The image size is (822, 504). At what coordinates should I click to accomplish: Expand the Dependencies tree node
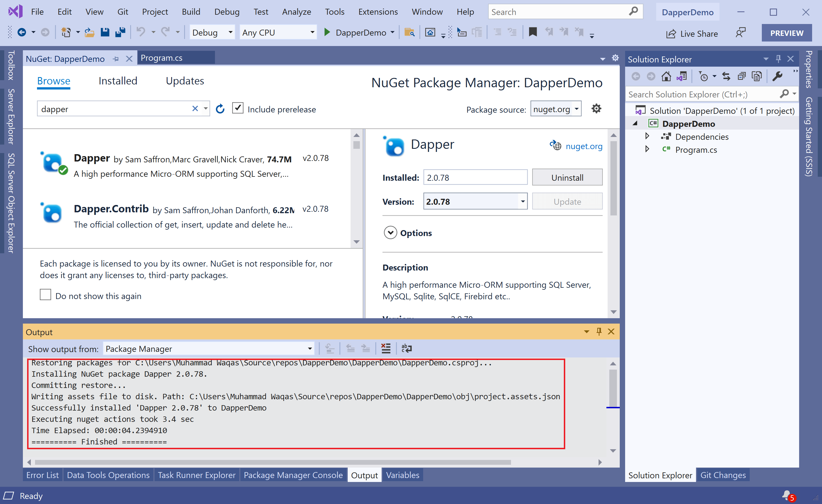tap(647, 136)
